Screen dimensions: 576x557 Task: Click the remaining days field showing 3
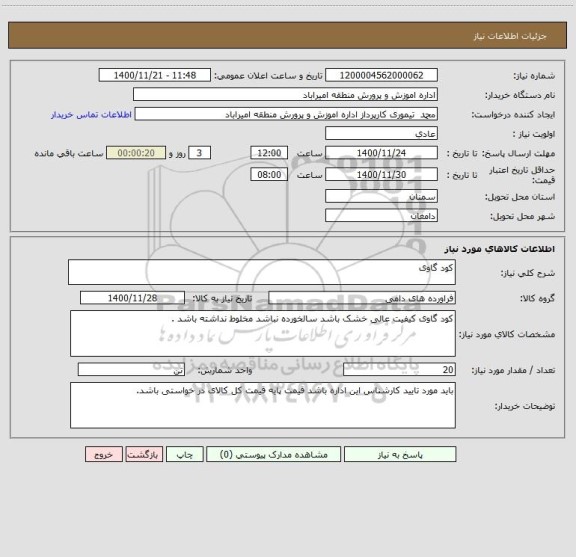[199, 153]
